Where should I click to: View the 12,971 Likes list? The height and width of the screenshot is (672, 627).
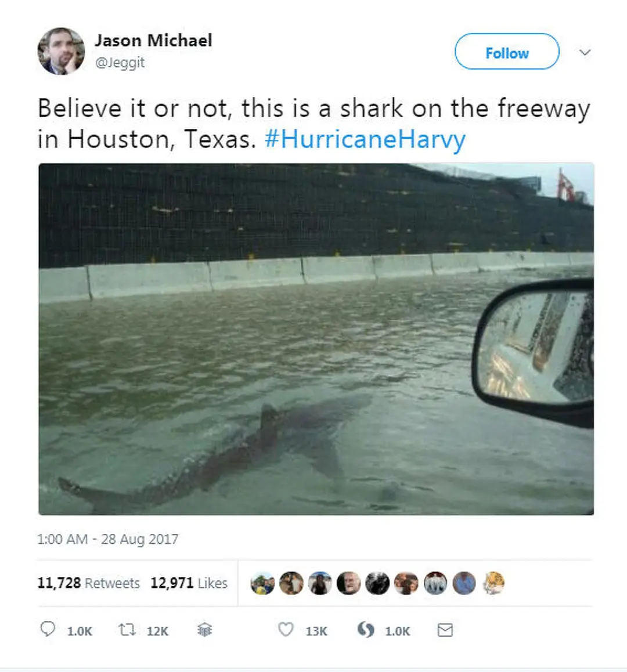pyautogui.click(x=189, y=583)
